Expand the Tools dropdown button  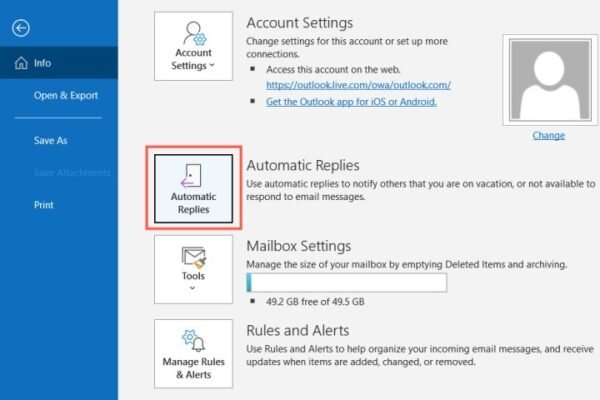[x=193, y=269]
